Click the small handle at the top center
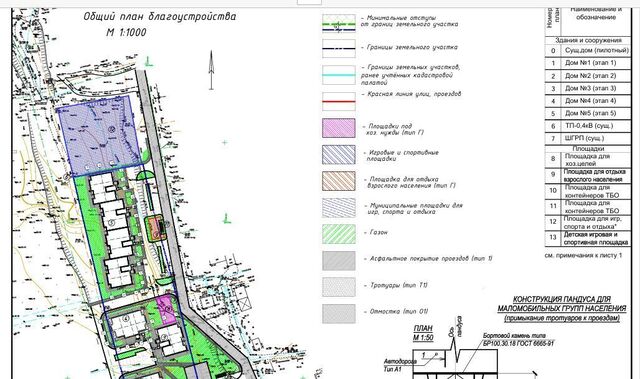640x379 pixels. pyautogui.click(x=309, y=2)
